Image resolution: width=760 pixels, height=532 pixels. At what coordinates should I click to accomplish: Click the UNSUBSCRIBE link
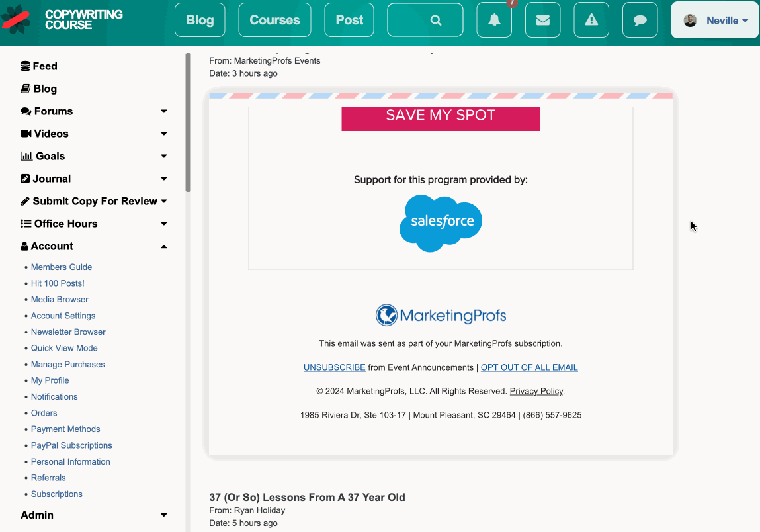pyautogui.click(x=335, y=368)
